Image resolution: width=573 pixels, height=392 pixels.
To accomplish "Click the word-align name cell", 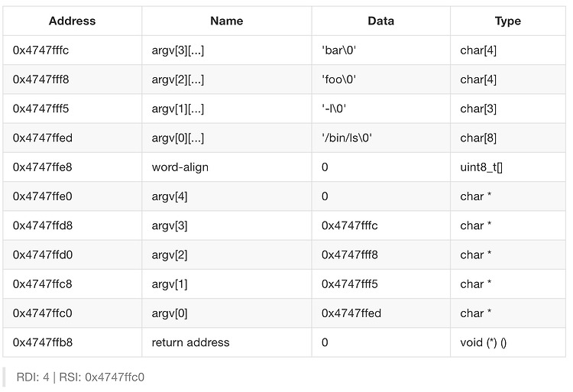I will (x=227, y=167).
